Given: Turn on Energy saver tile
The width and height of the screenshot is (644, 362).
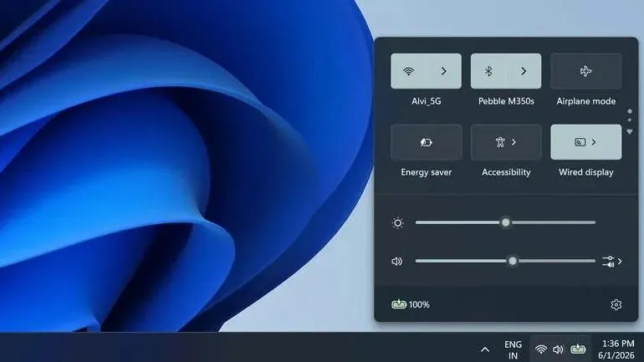Looking at the screenshot, I should point(426,142).
